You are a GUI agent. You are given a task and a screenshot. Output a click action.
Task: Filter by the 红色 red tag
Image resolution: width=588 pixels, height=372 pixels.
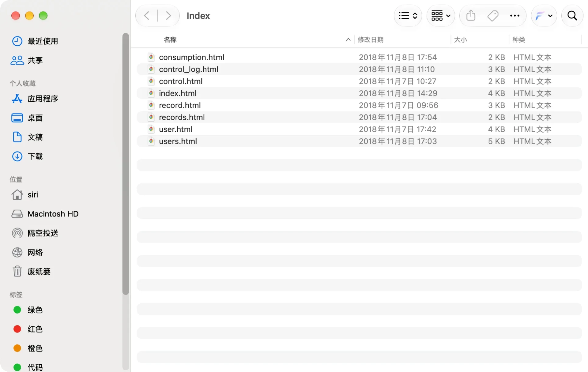click(35, 329)
